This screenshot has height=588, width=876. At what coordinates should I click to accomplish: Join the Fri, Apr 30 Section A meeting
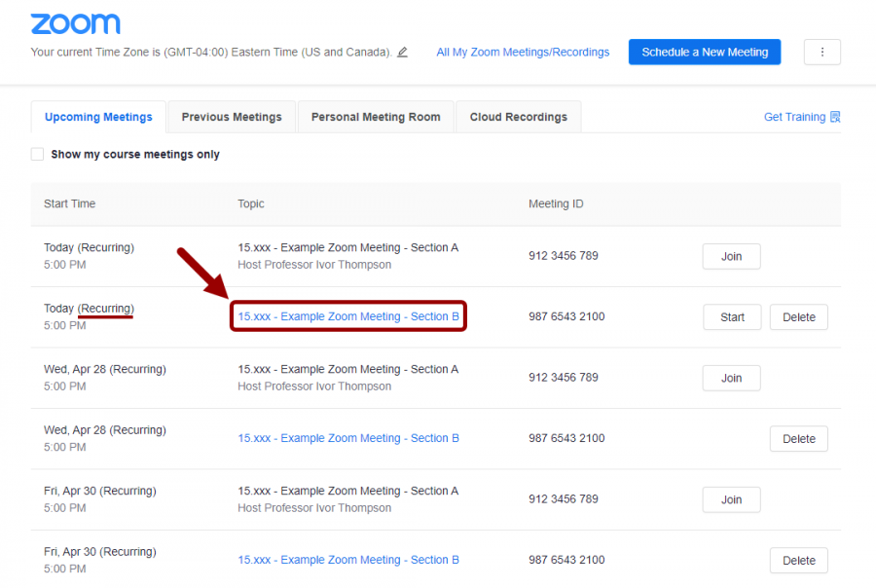coord(731,499)
